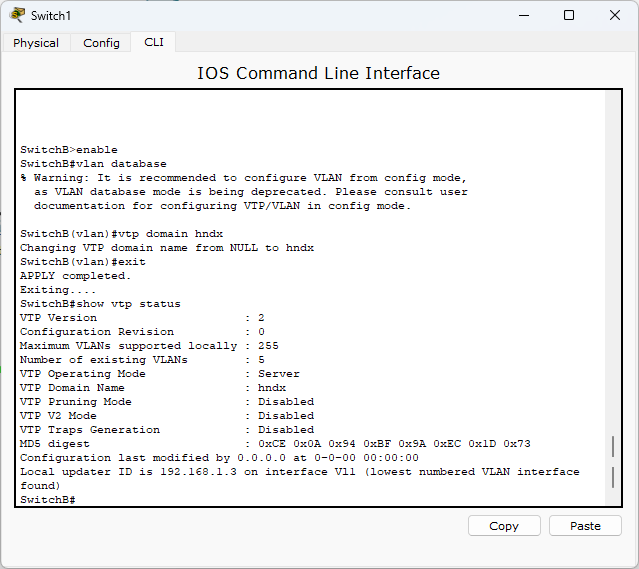Click 'Changing VTP domain name' message line
The height and width of the screenshot is (569, 639).
pos(167,248)
